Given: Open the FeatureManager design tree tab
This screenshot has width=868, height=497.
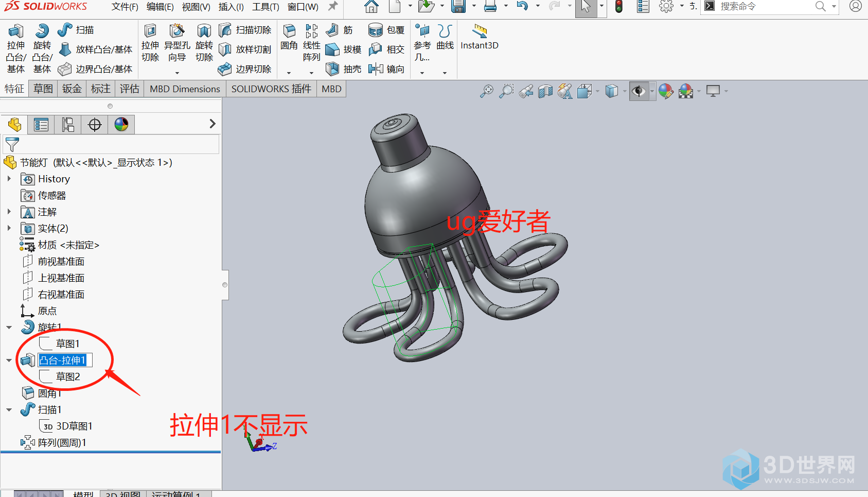Looking at the screenshot, I should (14, 125).
